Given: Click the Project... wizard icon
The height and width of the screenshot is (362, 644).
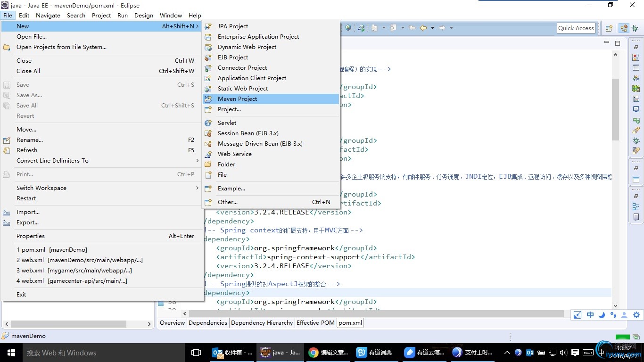Looking at the screenshot, I should pos(208,109).
